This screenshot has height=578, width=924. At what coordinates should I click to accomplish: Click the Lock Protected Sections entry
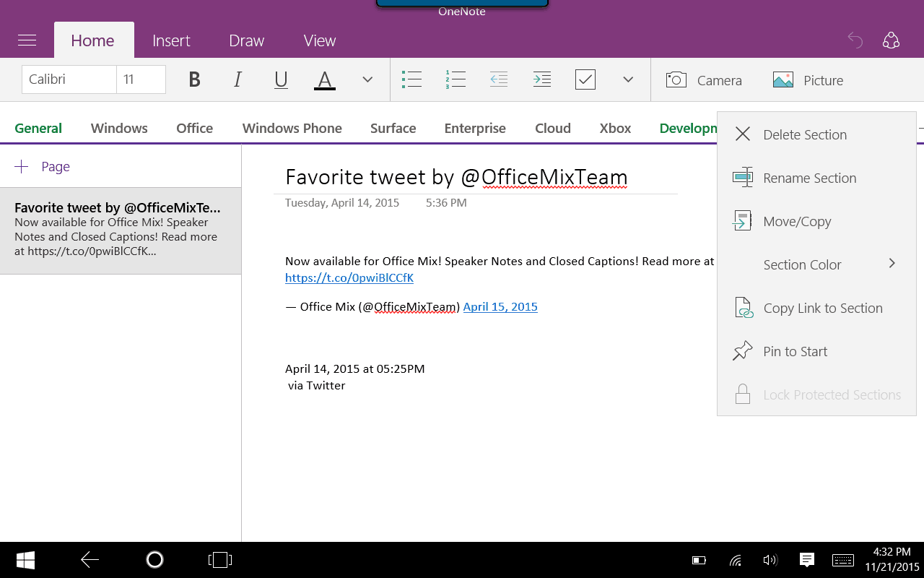816,394
